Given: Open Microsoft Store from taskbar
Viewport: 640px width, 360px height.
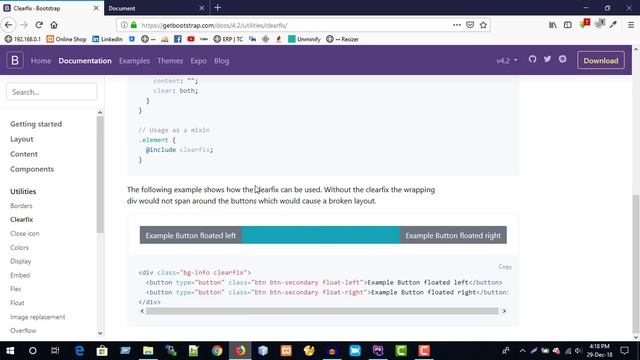Looking at the screenshot, I should point(102,351).
